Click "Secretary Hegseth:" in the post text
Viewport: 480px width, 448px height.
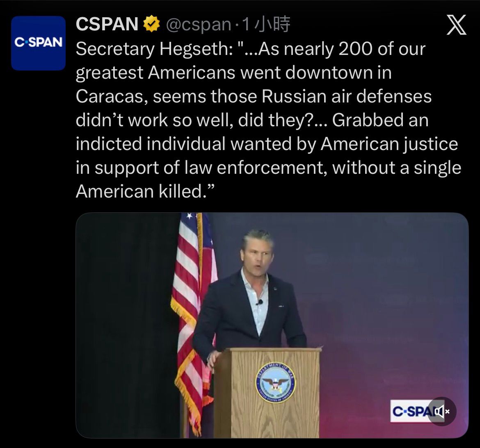(x=153, y=49)
